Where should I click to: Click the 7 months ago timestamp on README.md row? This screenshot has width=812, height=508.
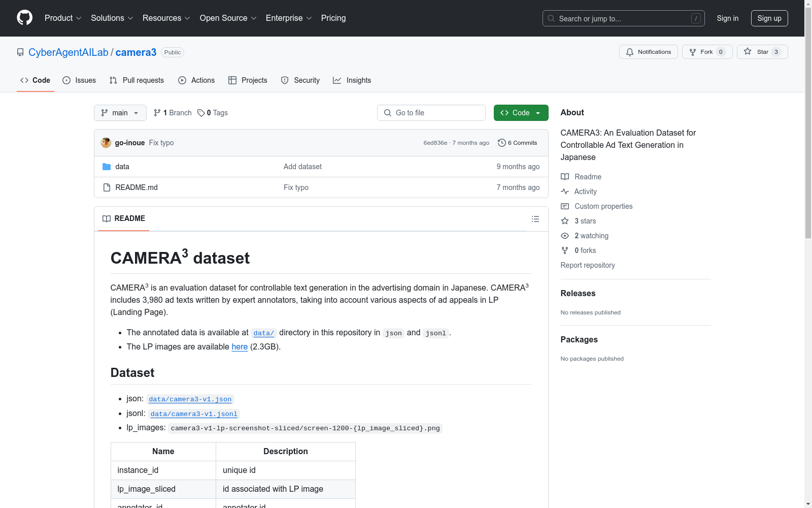[x=518, y=187]
